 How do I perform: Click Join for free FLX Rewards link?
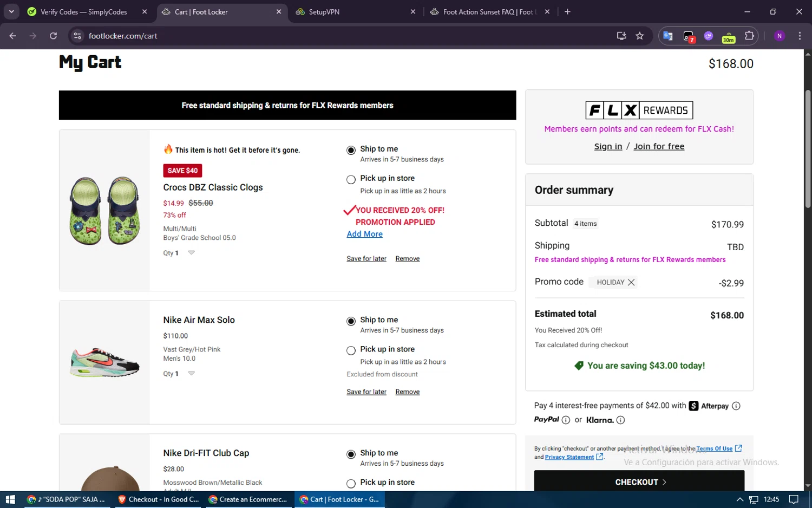pyautogui.click(x=659, y=146)
